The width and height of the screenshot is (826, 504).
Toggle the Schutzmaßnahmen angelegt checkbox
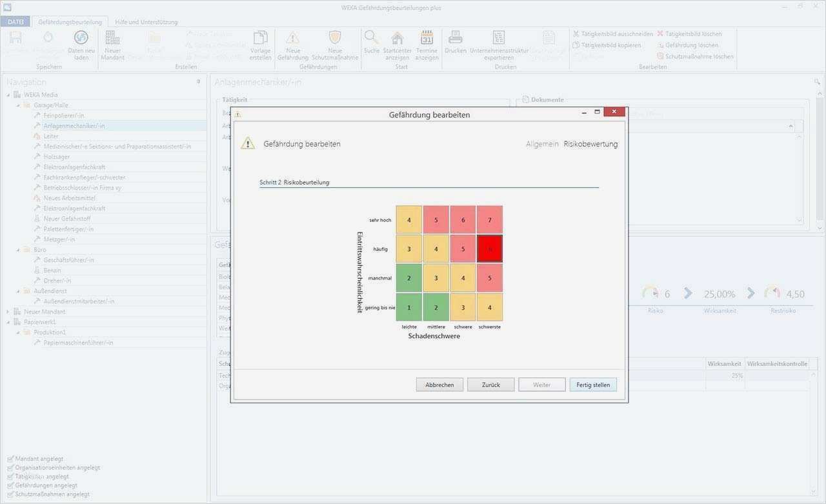click(x=10, y=494)
